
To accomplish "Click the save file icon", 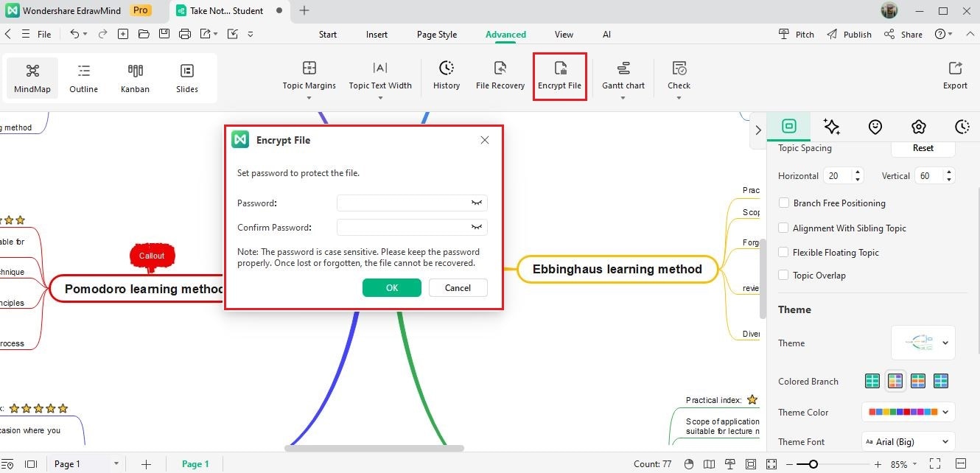I will click(x=164, y=34).
